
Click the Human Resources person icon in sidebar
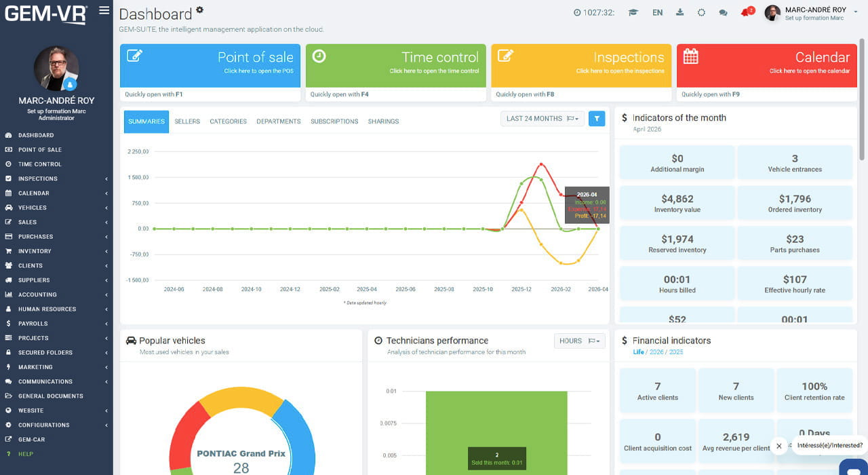coord(8,309)
